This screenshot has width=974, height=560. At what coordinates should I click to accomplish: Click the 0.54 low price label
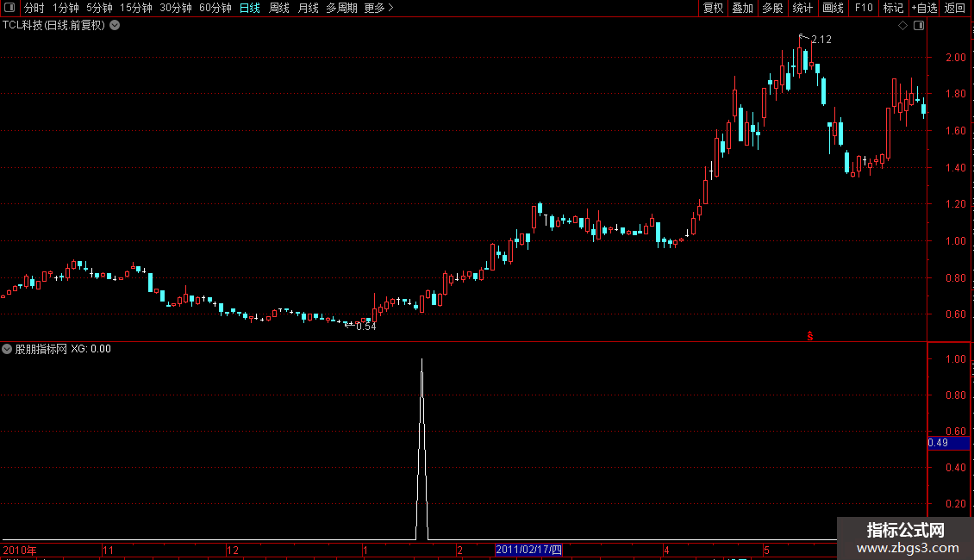click(365, 327)
